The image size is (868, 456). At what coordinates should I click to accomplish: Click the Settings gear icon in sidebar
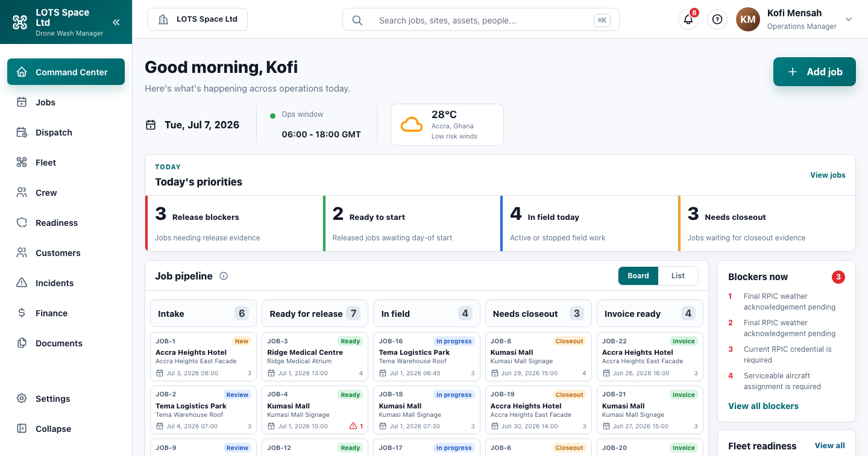pos(22,399)
